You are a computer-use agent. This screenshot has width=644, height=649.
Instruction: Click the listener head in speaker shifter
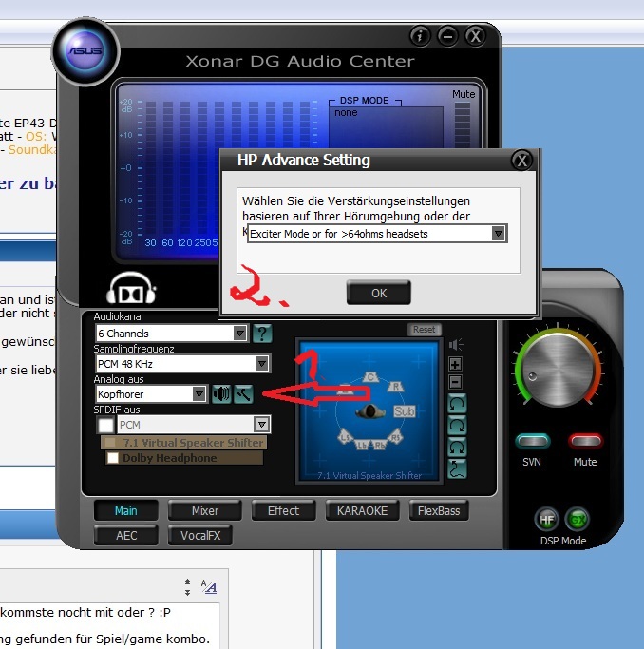click(370, 411)
